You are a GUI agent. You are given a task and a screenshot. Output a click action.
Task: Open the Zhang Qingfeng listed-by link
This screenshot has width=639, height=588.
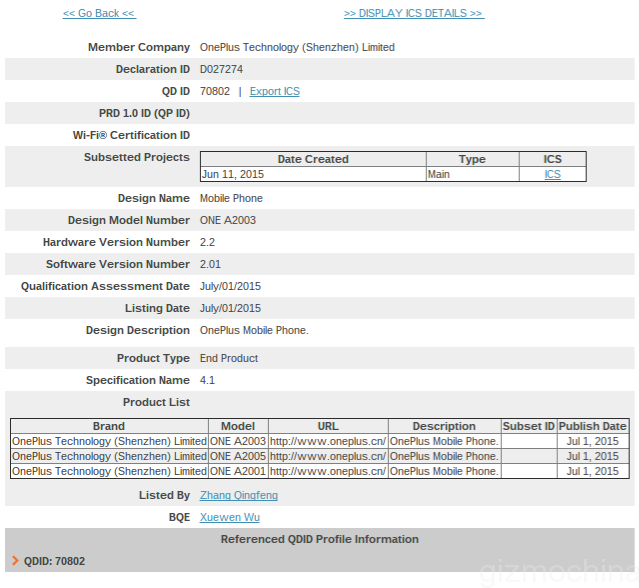point(239,495)
